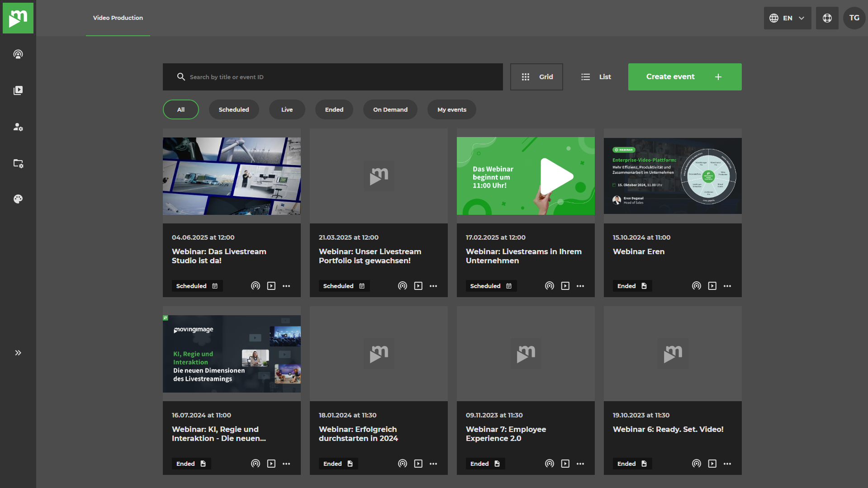Open player icon on KI, Regie webinar

pos(271,464)
